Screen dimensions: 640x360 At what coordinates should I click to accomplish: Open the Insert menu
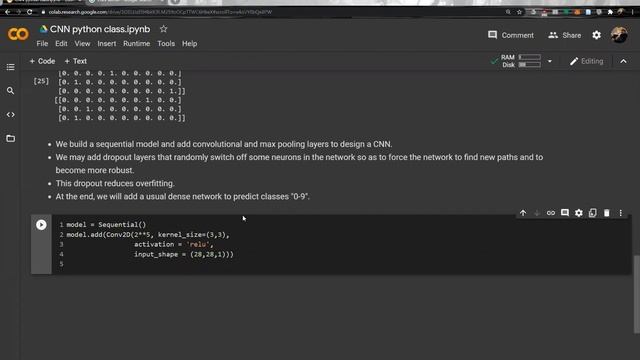[x=107, y=44]
